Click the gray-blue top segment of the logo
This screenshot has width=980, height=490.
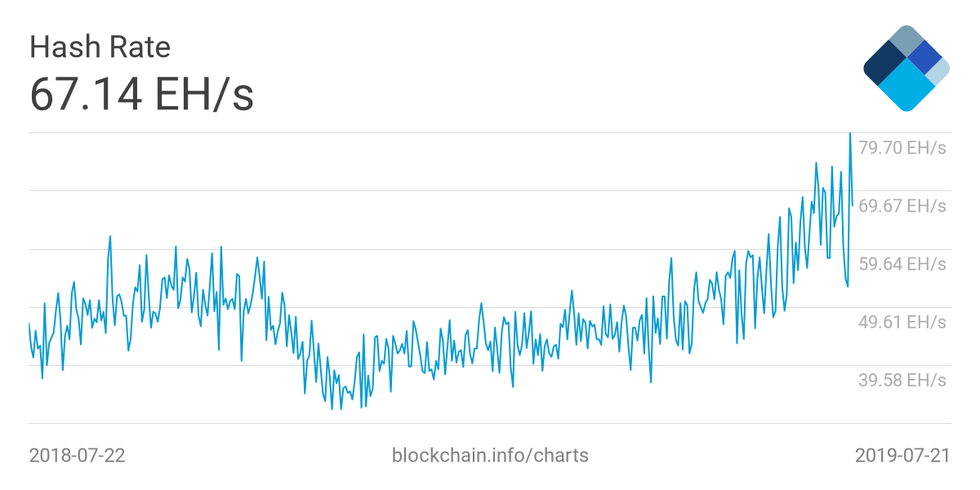click(x=905, y=39)
